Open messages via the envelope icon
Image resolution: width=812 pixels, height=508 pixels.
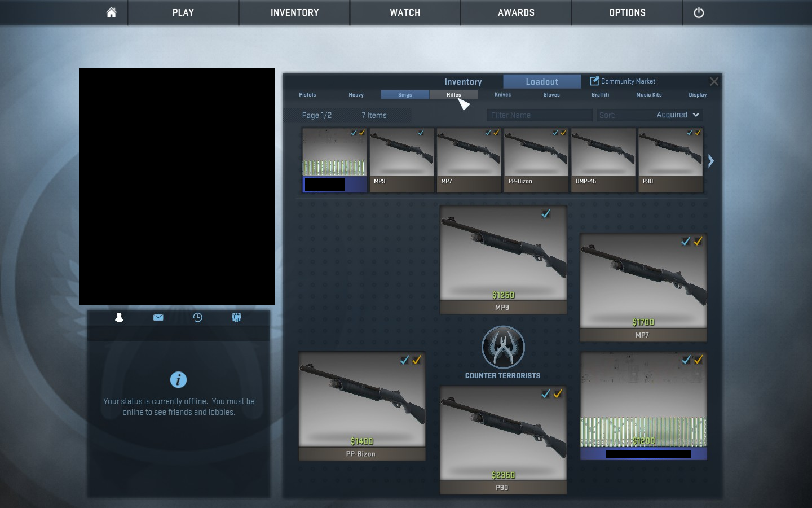[x=158, y=317]
